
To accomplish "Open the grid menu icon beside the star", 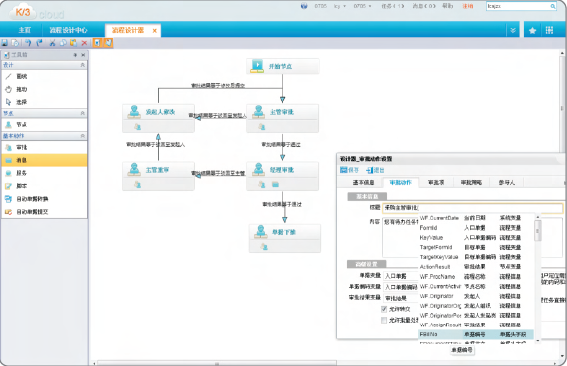I will pos(549,30).
